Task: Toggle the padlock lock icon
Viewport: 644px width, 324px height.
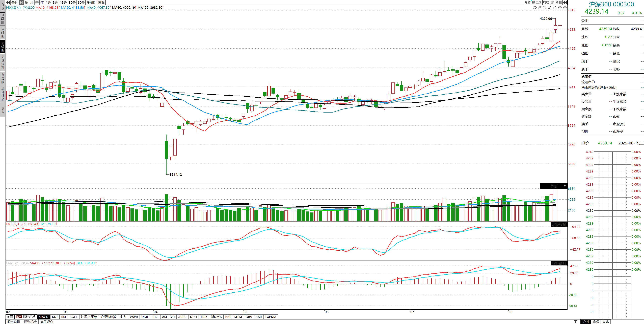Action: pos(555,8)
